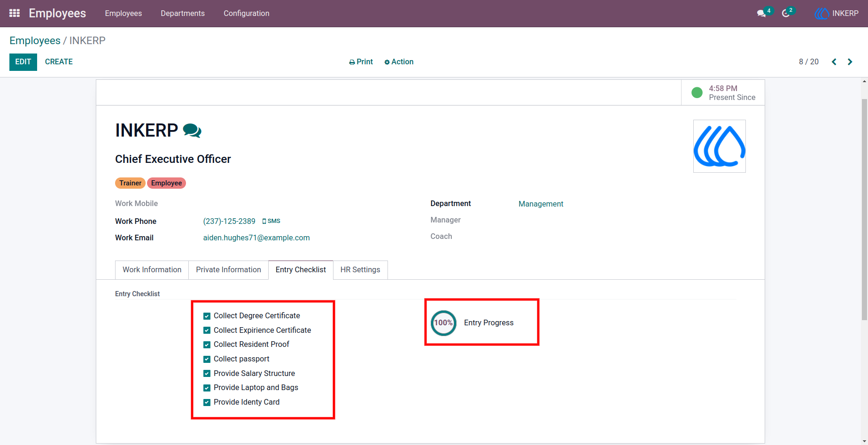The width and height of the screenshot is (868, 445).
Task: Toggle the Collect Resident Proof checkbox
Action: (x=207, y=345)
